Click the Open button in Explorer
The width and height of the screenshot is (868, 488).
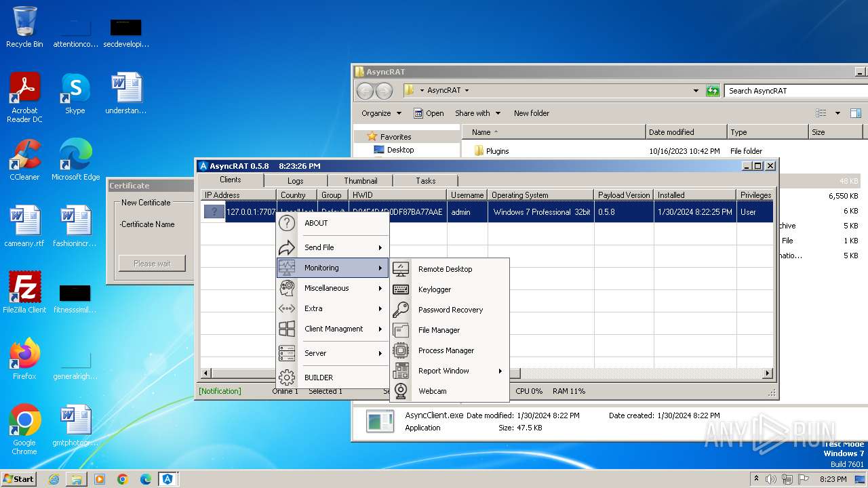(429, 113)
